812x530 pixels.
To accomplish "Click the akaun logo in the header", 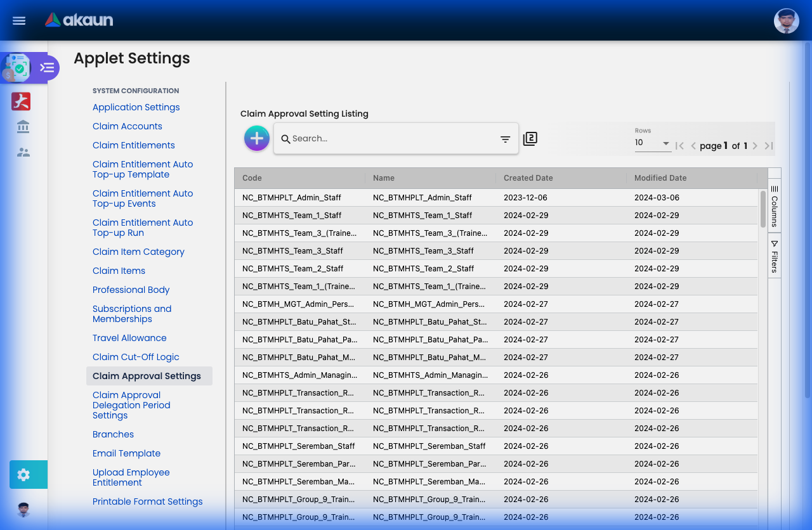I will (79, 20).
